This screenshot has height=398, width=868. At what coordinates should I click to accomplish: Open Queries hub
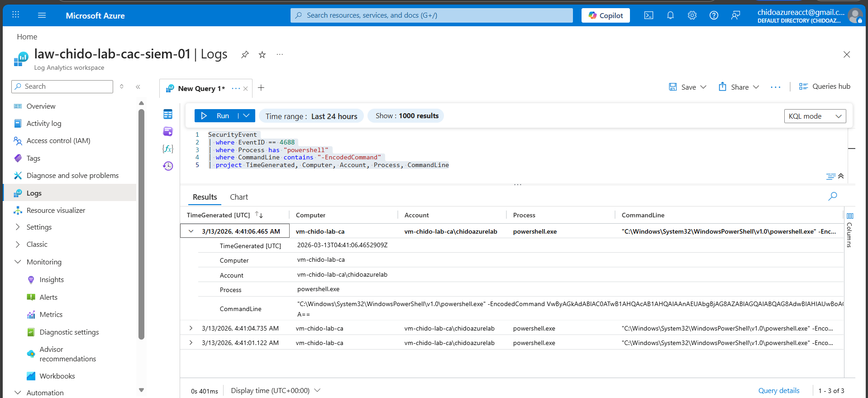825,86
